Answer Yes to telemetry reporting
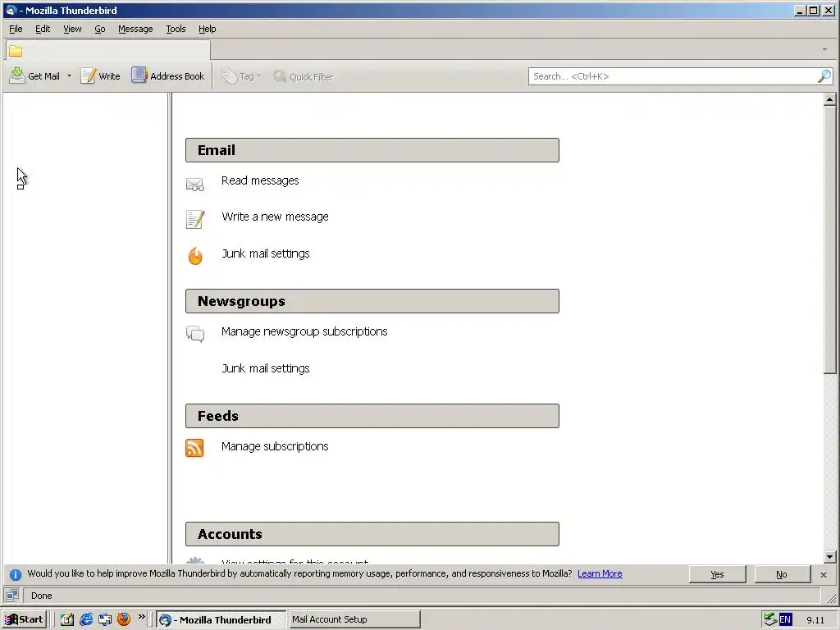840x630 pixels. (x=717, y=574)
